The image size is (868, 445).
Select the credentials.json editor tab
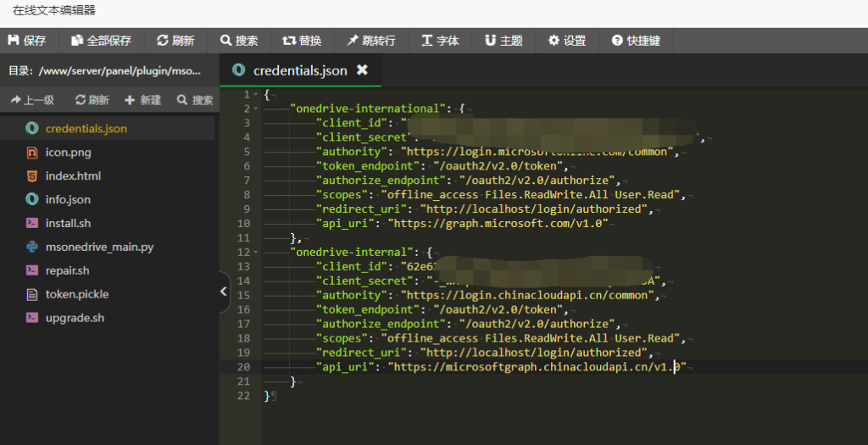tap(299, 70)
